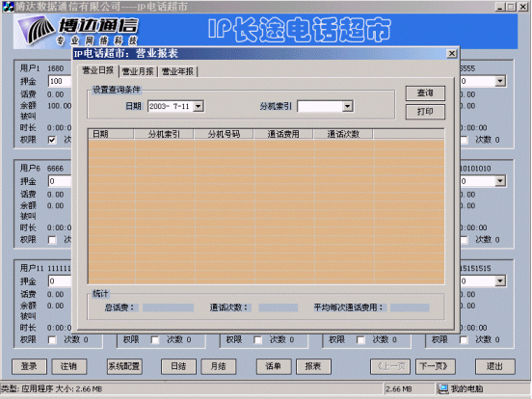The height and width of the screenshot is (399, 532).
Task: Close the 营业报表 dialog
Action: click(452, 54)
